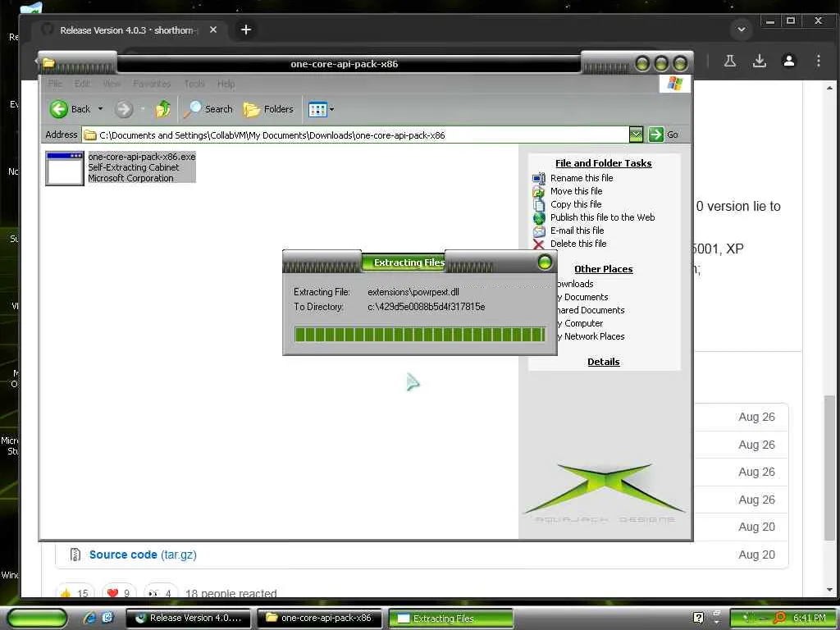Open the Address bar dropdown
Screen dimensions: 840x630
click(x=636, y=135)
